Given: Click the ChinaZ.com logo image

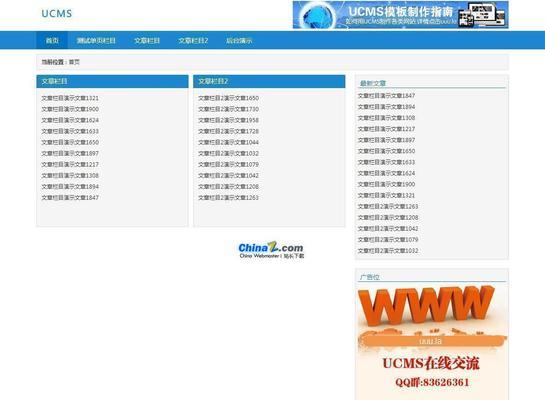Looking at the screenshot, I should [271, 250].
